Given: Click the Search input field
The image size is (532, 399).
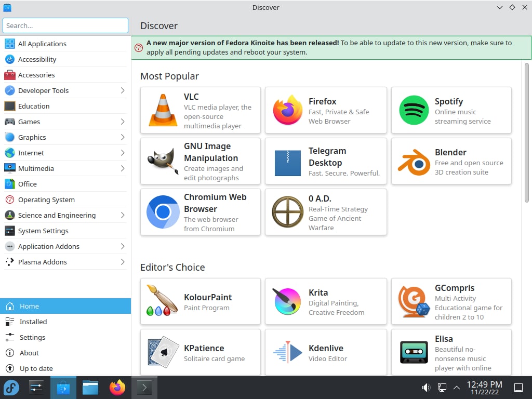Looking at the screenshot, I should pyautogui.click(x=65, y=26).
